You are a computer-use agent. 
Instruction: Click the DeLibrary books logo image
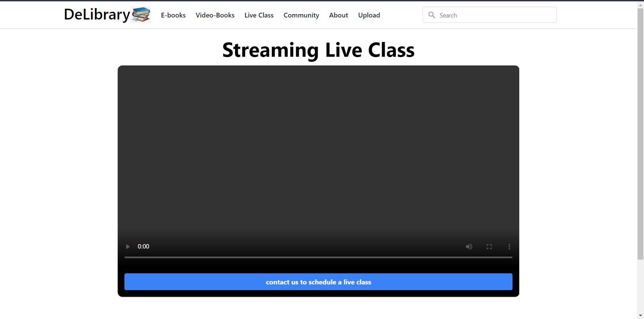pos(141,15)
